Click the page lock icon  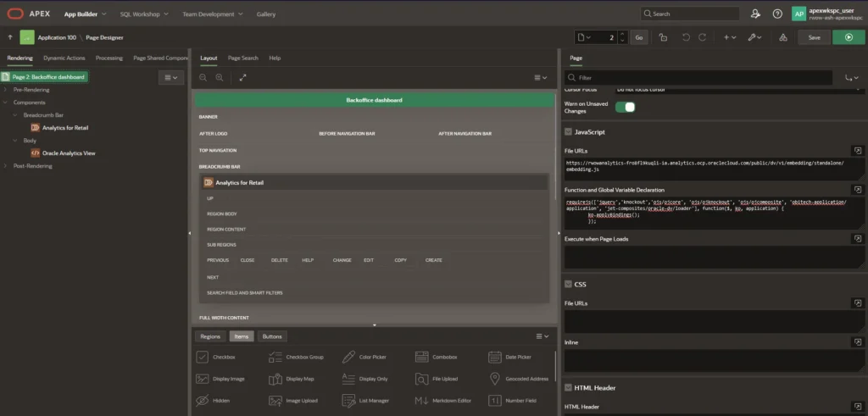click(x=663, y=37)
